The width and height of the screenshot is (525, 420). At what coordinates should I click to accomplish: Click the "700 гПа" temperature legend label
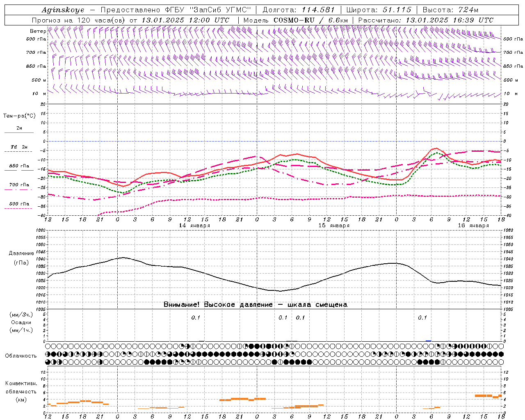(x=19, y=185)
